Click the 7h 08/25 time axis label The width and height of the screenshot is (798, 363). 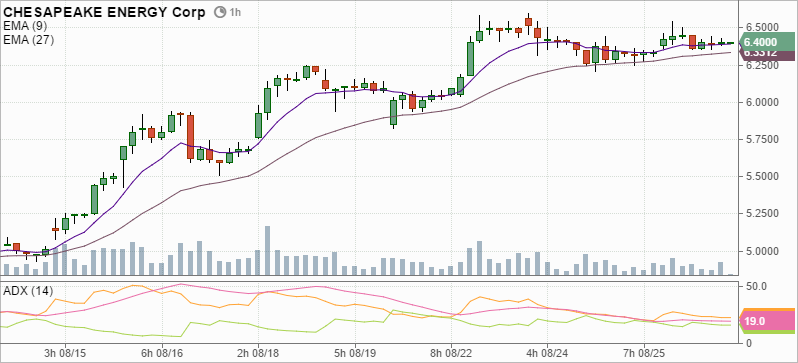[645, 352]
